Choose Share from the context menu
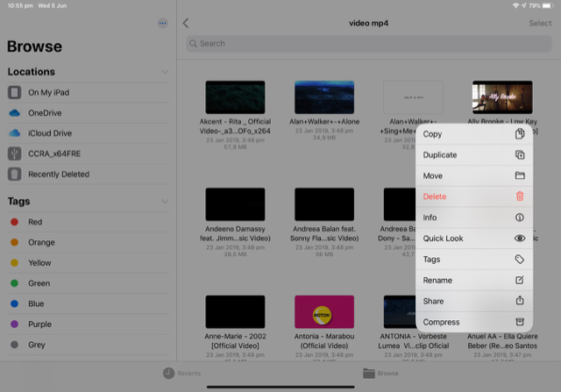Viewport: 561px width, 392px height. click(x=474, y=301)
